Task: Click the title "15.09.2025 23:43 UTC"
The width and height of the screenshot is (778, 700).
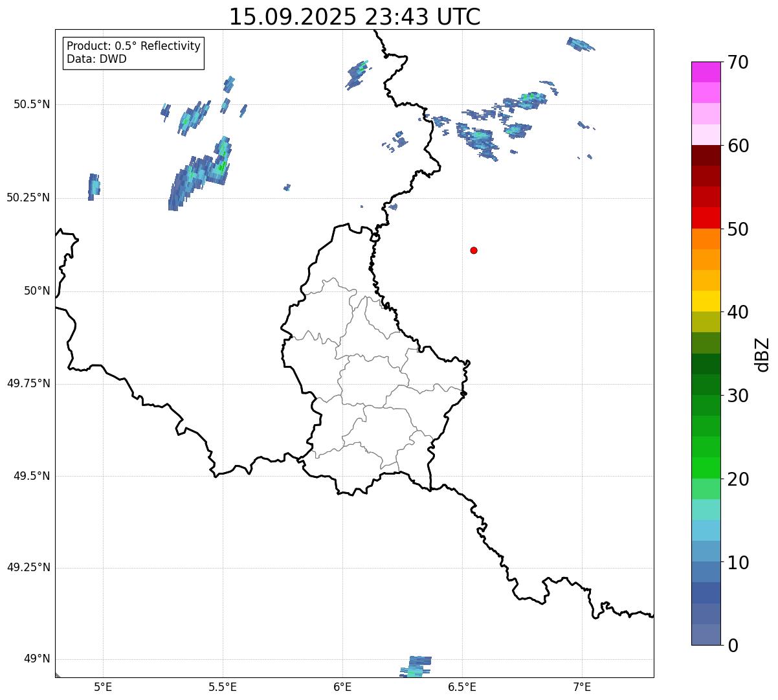Action: (355, 17)
